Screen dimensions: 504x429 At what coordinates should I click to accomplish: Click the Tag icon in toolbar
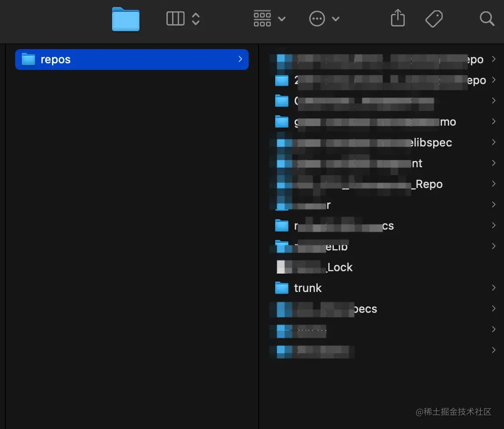click(434, 19)
